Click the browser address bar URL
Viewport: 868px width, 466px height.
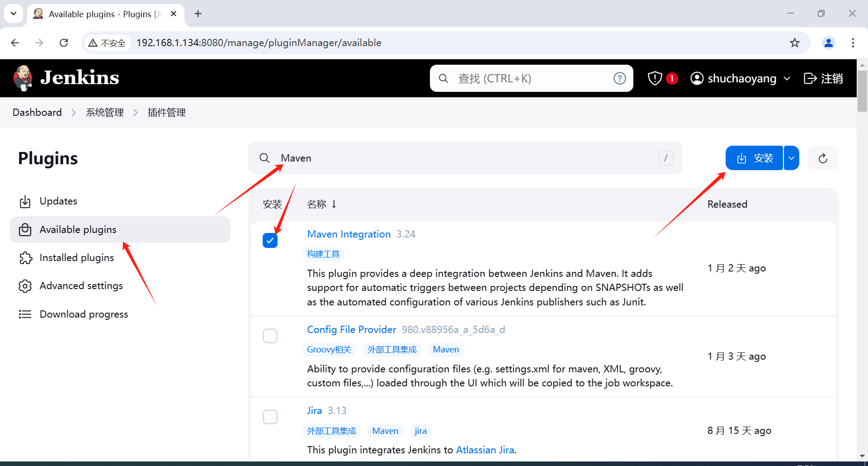click(x=259, y=43)
